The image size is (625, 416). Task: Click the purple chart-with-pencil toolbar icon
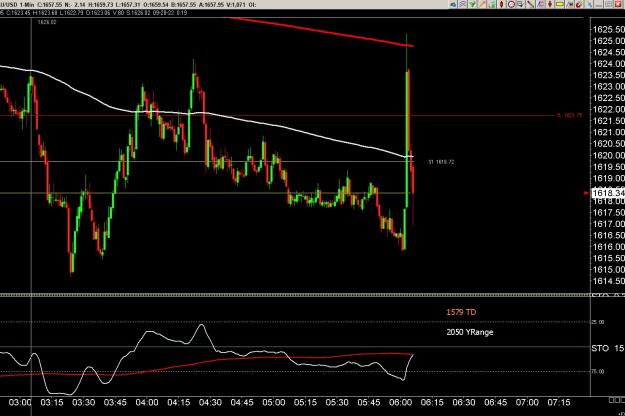(x=540, y=4)
